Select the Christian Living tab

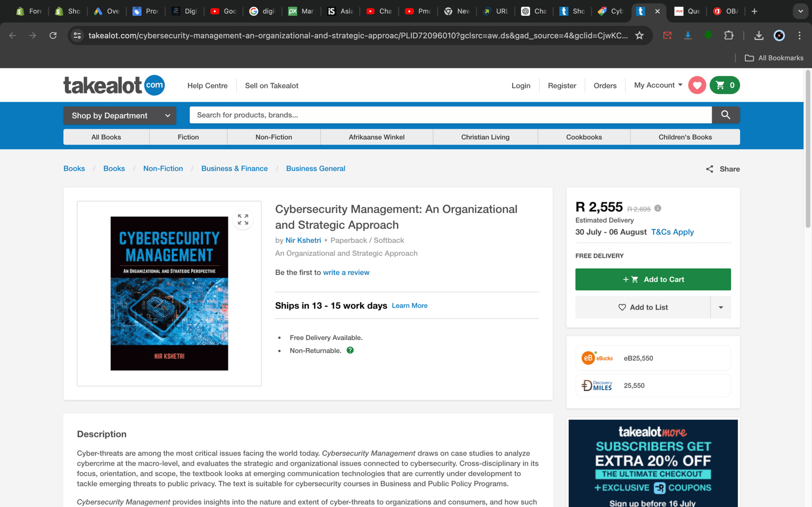tap(485, 137)
